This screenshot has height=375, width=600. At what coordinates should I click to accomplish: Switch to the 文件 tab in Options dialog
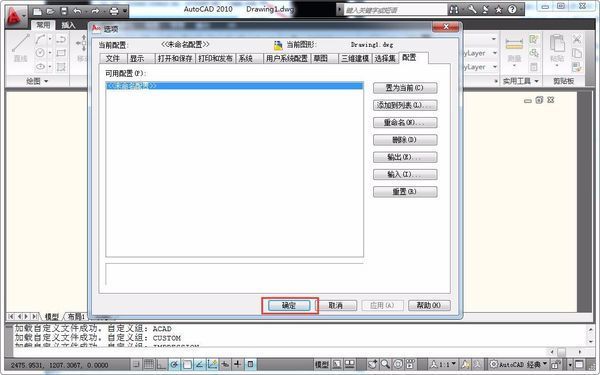(x=113, y=59)
